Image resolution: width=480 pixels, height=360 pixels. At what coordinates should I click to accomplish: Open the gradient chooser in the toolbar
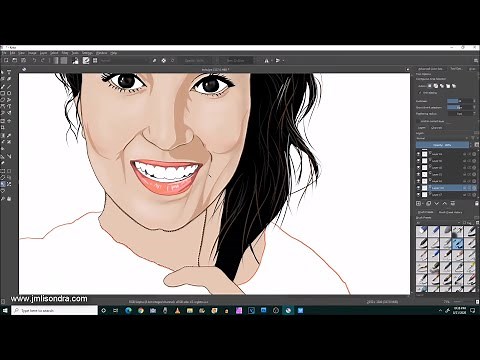coord(56,60)
